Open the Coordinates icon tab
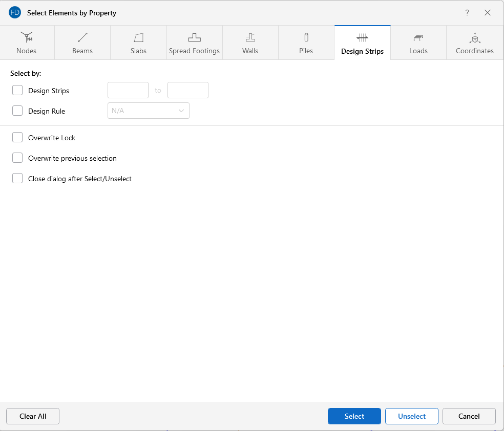504x431 pixels. point(474,38)
